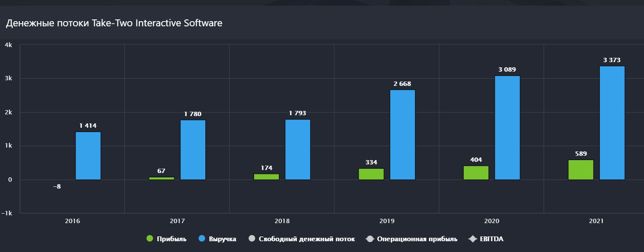This screenshot has height=252, width=644.
Task: Click the y-axis zero label "0"
Action: click(10, 180)
